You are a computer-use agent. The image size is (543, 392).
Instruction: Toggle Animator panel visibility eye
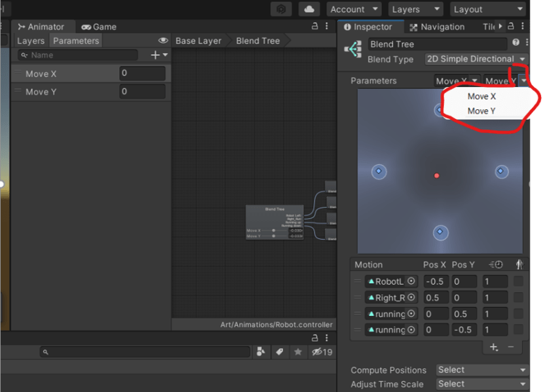pyautogui.click(x=163, y=41)
